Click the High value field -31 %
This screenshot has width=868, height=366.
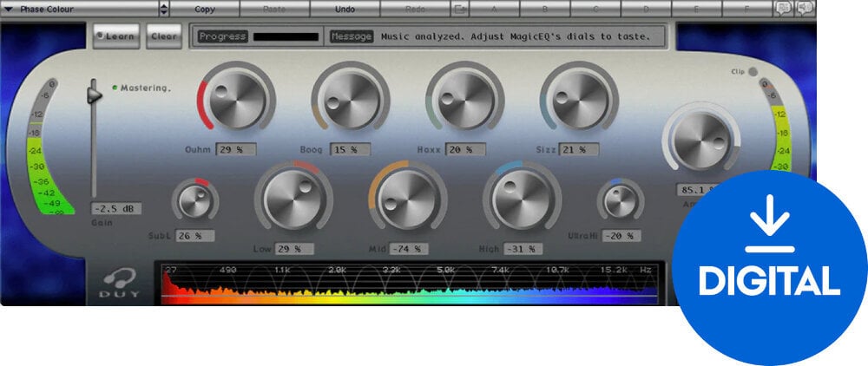pyautogui.click(x=523, y=249)
